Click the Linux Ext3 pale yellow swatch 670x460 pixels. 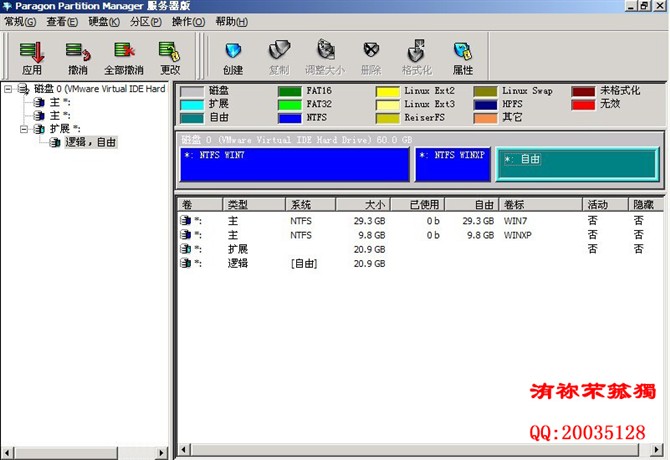(x=388, y=105)
